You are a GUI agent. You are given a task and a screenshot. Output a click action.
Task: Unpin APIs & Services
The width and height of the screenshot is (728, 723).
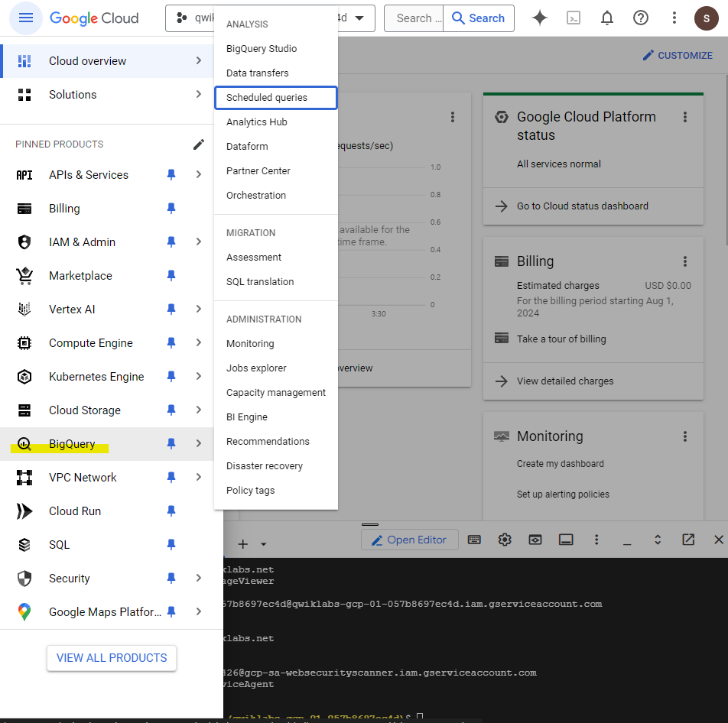click(x=171, y=174)
